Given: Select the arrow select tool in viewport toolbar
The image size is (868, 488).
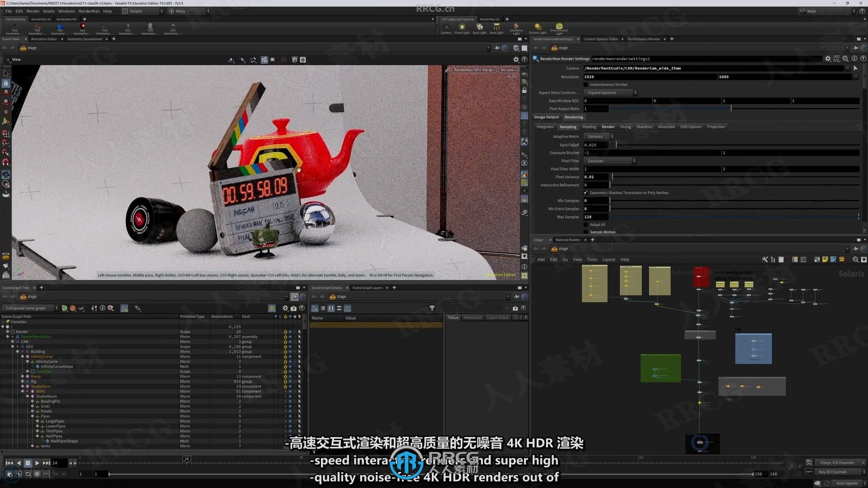Looking at the screenshot, I should pos(6,73).
